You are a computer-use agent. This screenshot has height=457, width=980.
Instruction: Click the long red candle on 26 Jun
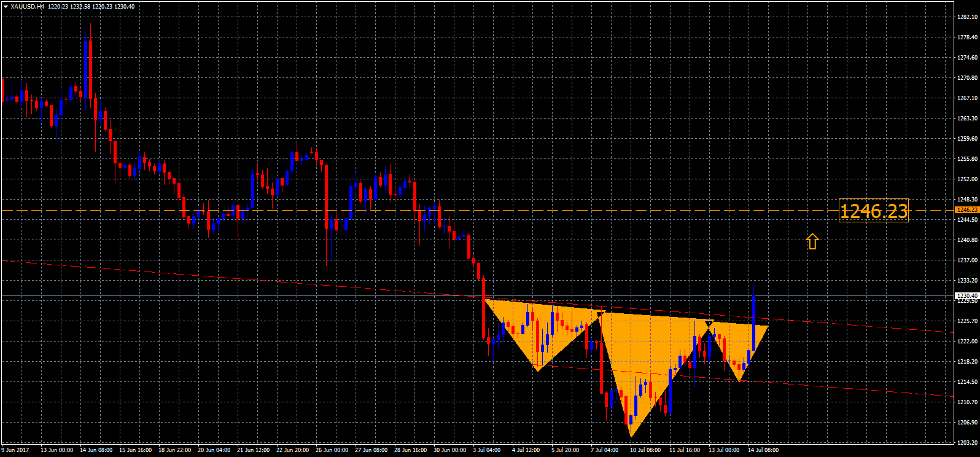pos(327,197)
